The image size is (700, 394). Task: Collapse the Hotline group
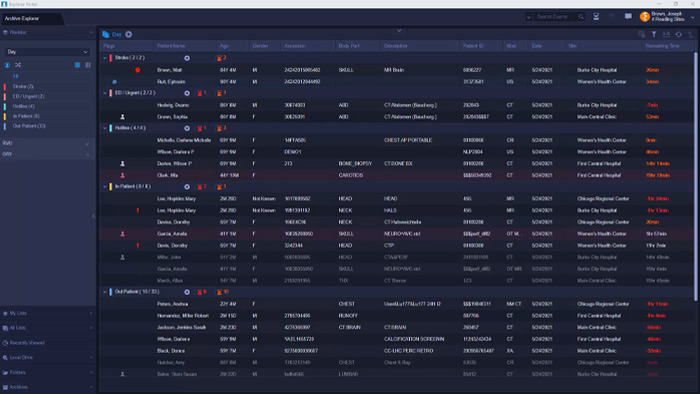click(x=105, y=128)
